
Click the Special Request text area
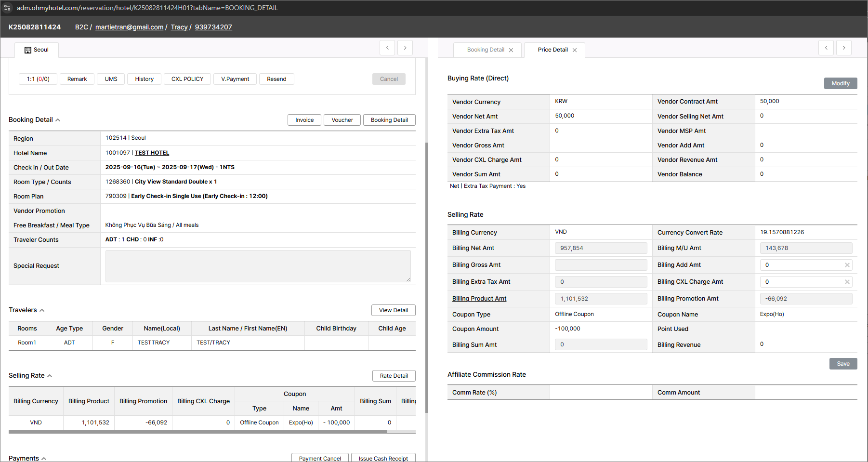point(258,266)
